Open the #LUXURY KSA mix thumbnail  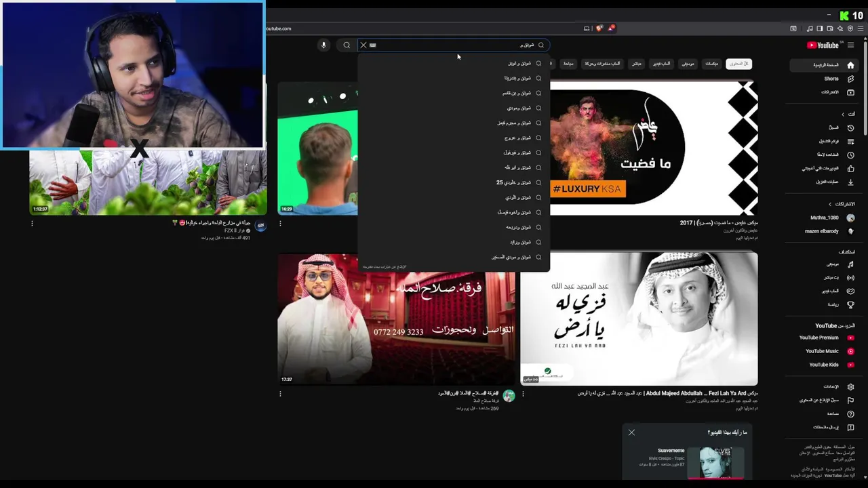pyautogui.click(x=654, y=148)
